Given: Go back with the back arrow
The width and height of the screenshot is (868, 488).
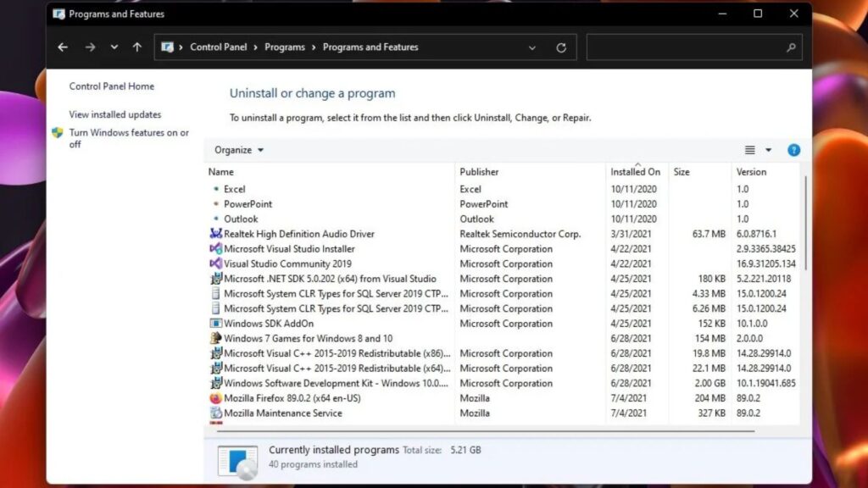Looking at the screenshot, I should [63, 47].
